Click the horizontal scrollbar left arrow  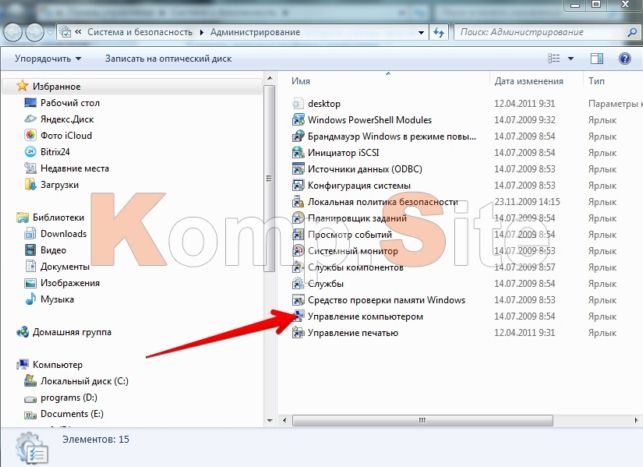[x=285, y=420]
